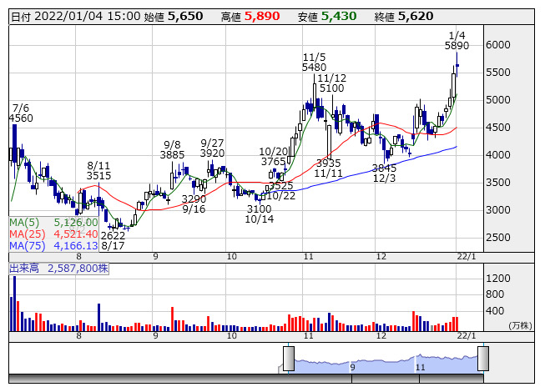545x392 pixels.
Task: Click the left range slider handle
Action: coord(289,359)
